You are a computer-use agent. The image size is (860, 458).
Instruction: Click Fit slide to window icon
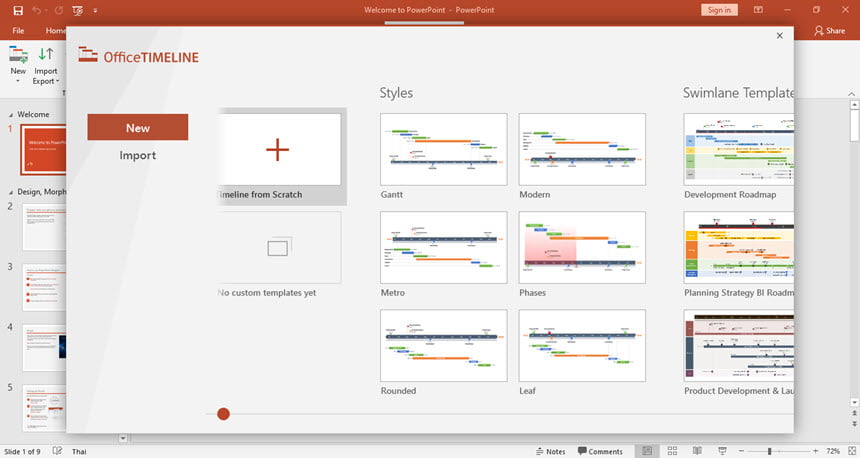[851, 451]
